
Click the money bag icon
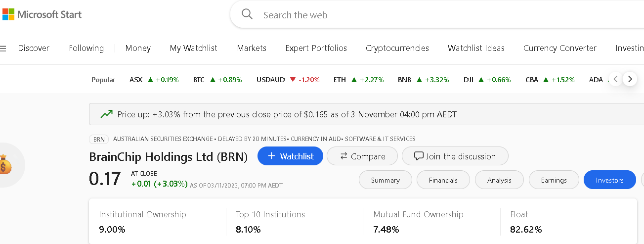click(5, 164)
